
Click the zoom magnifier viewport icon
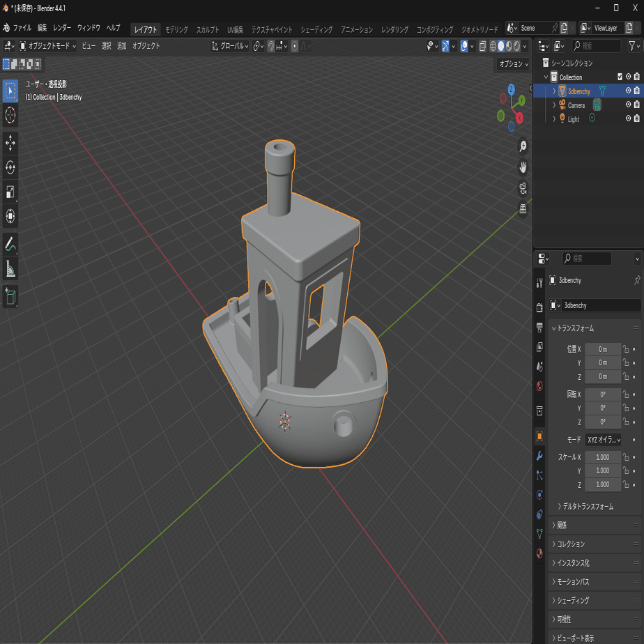[523, 146]
